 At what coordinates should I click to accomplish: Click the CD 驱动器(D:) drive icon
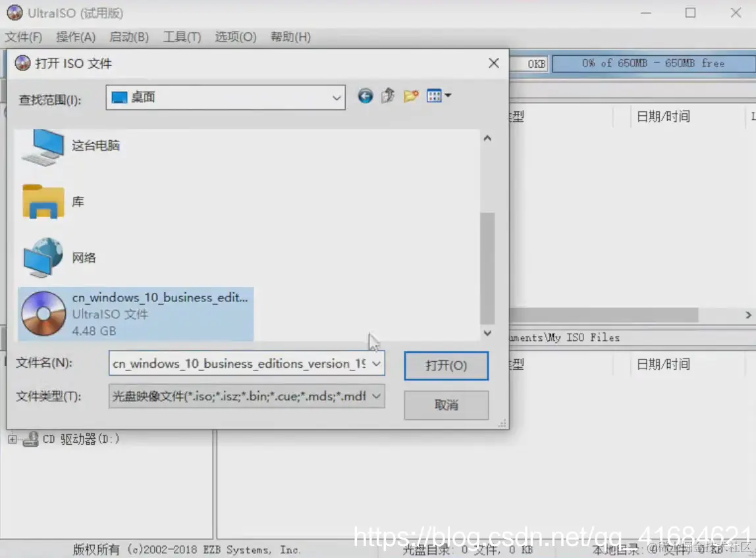coord(31,439)
